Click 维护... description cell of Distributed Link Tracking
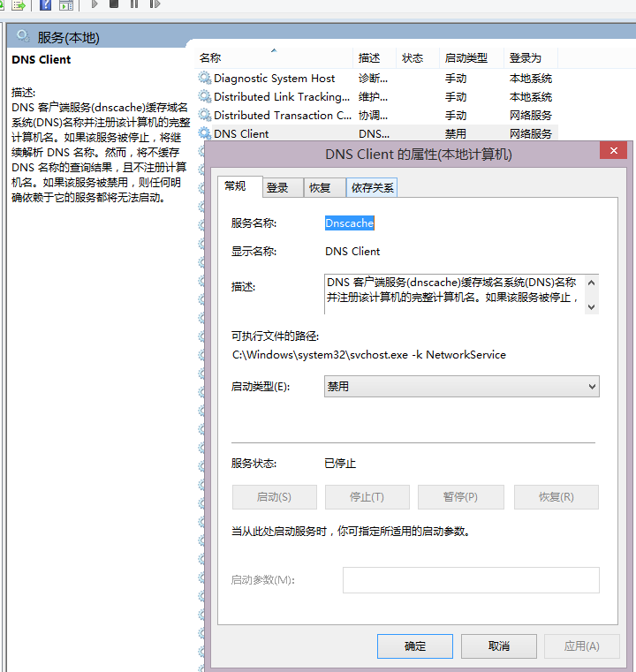The width and height of the screenshot is (636, 672). 373,97
